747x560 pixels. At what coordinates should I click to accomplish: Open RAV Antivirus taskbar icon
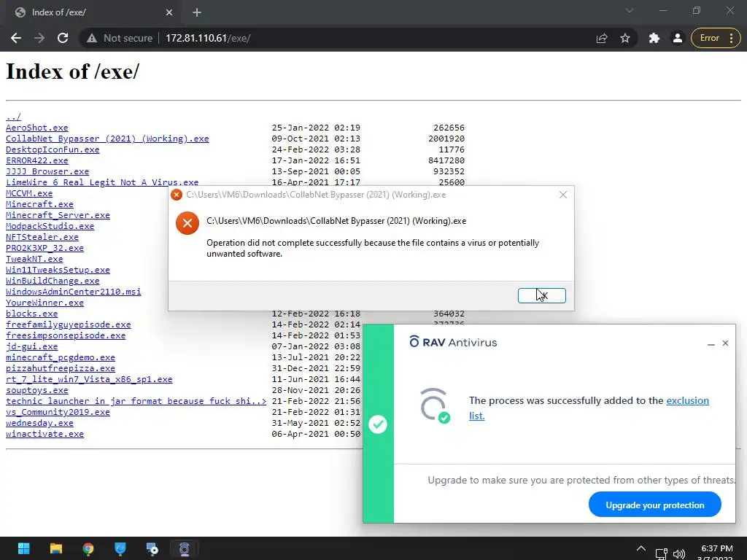[185, 548]
